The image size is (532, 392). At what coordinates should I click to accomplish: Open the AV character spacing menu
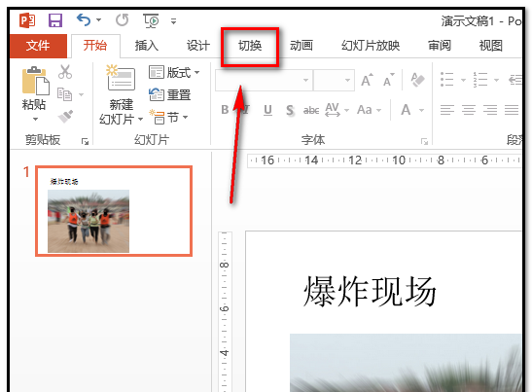coord(337,110)
